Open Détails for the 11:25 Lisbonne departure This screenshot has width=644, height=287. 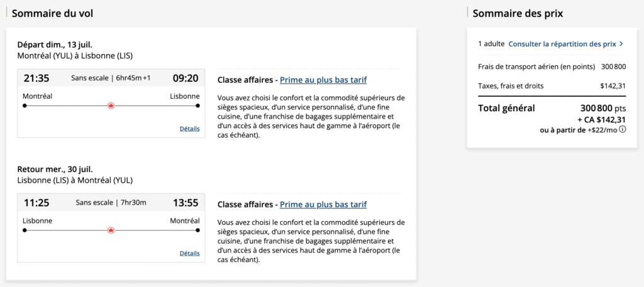tap(189, 253)
